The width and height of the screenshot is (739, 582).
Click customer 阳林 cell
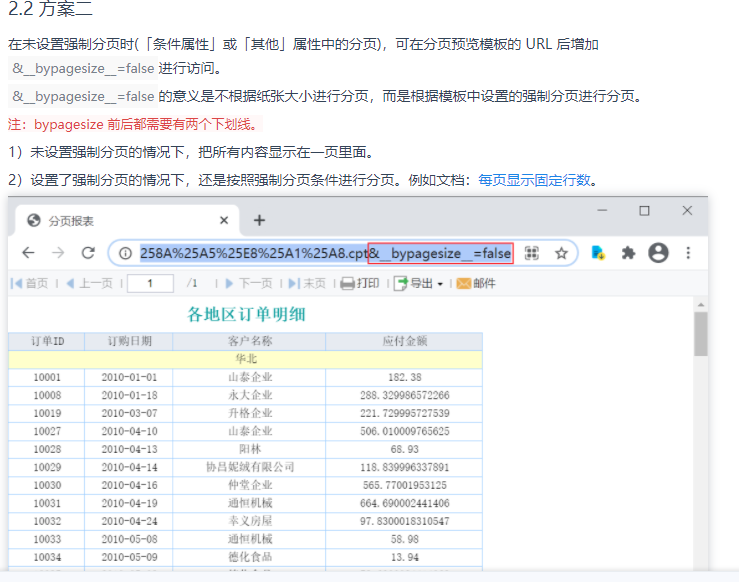[x=249, y=449]
